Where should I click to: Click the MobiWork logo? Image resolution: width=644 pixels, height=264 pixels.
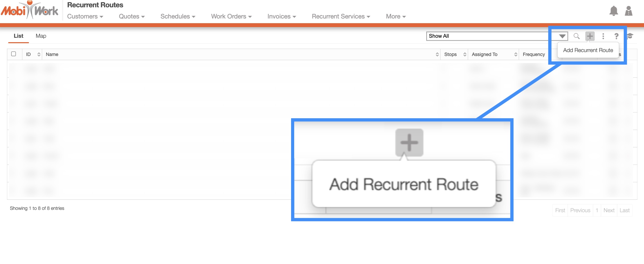pyautogui.click(x=30, y=10)
